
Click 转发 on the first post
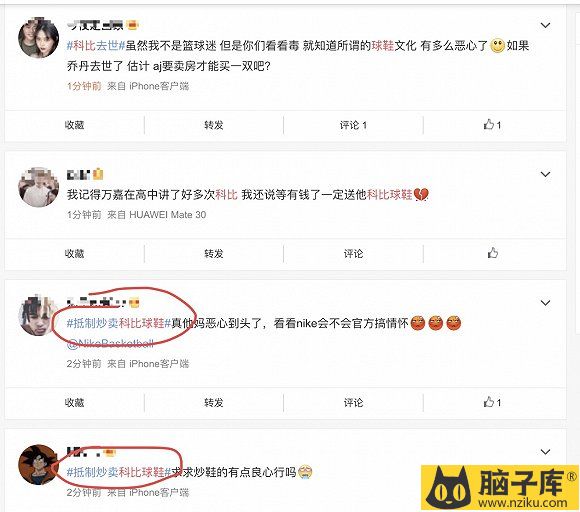(214, 125)
